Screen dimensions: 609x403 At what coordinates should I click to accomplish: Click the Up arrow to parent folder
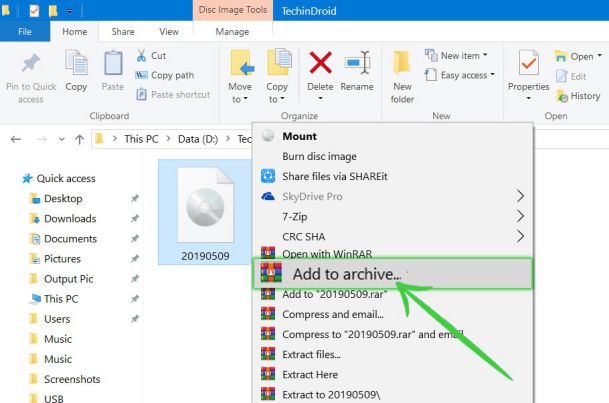[80, 139]
